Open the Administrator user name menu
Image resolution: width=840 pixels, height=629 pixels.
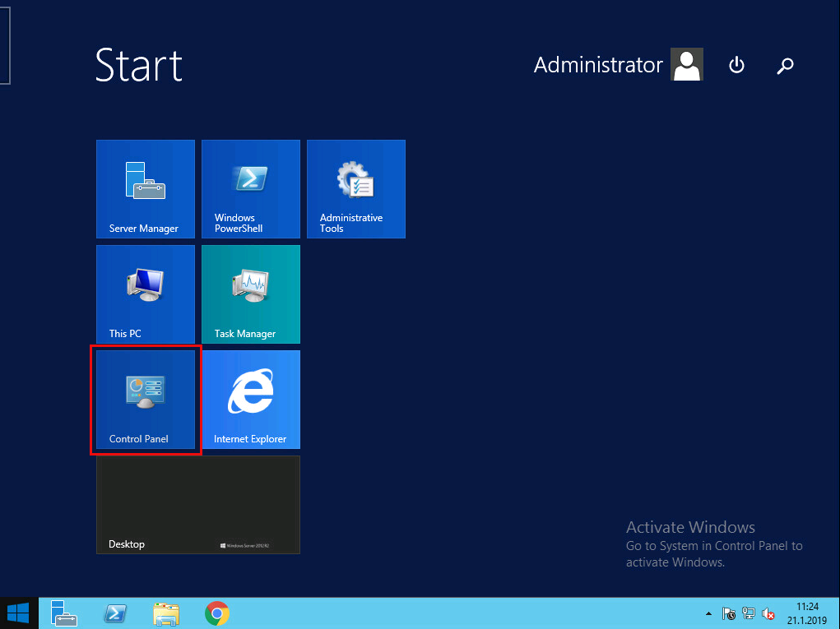coord(598,65)
